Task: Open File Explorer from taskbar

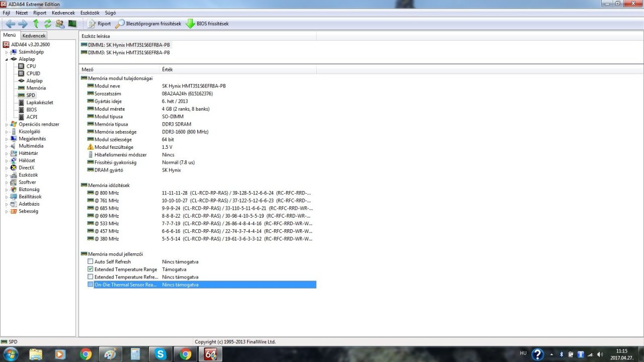Action: click(x=36, y=354)
